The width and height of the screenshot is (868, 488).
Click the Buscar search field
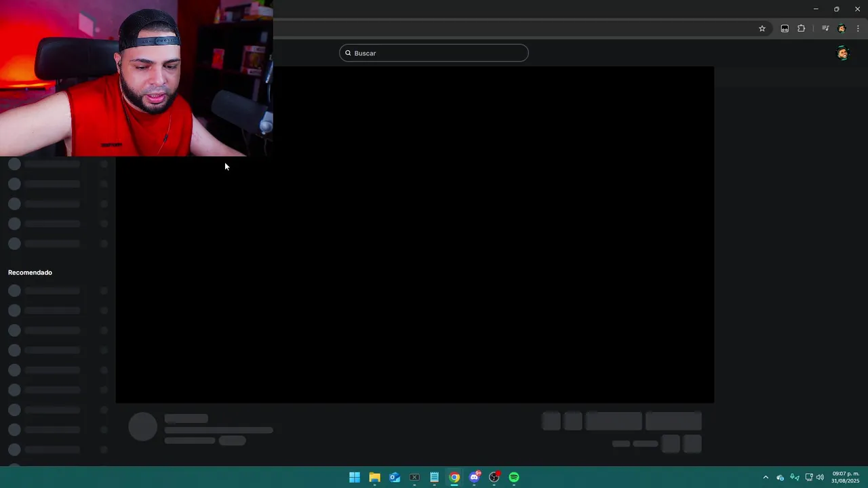pyautogui.click(x=434, y=53)
